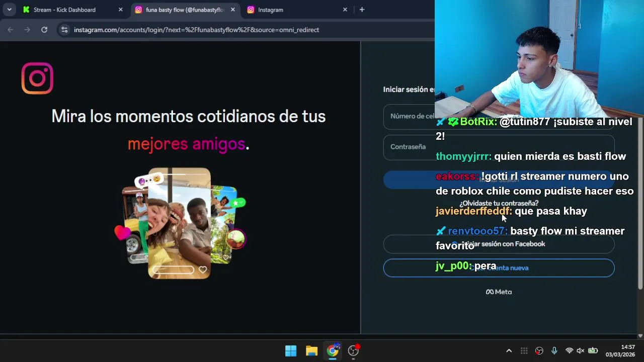The image size is (644, 362).
Task: Click the create new account button
Action: click(x=499, y=268)
